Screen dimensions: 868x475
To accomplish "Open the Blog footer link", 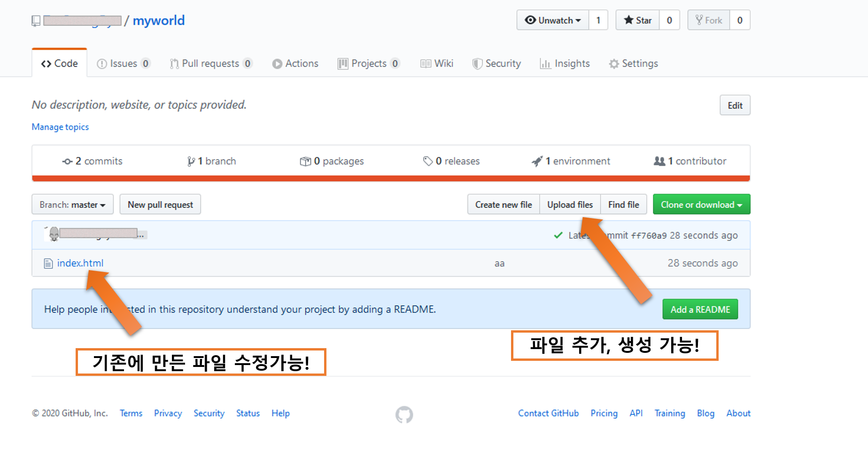I will (x=705, y=413).
